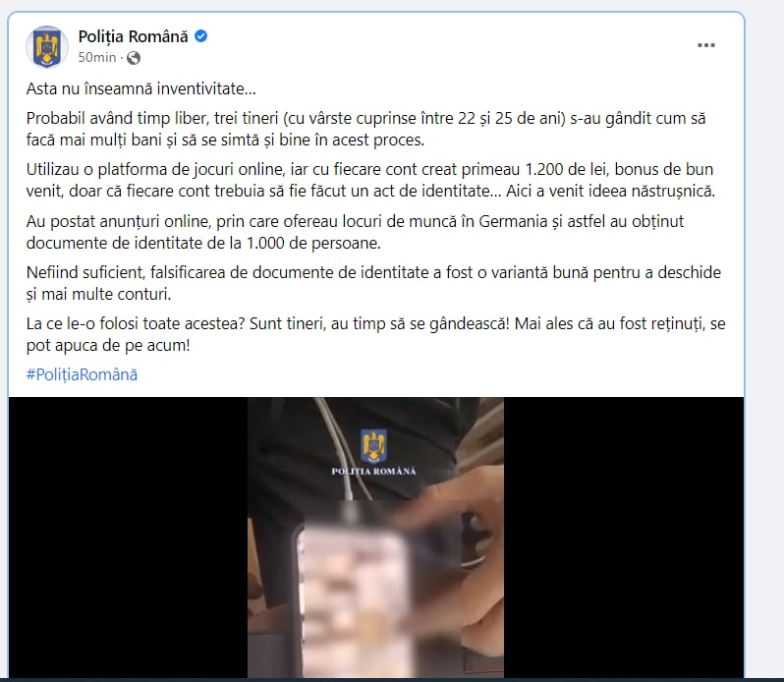The image size is (784, 682).
Task: Click the left black bar of video
Action: (x=128, y=538)
